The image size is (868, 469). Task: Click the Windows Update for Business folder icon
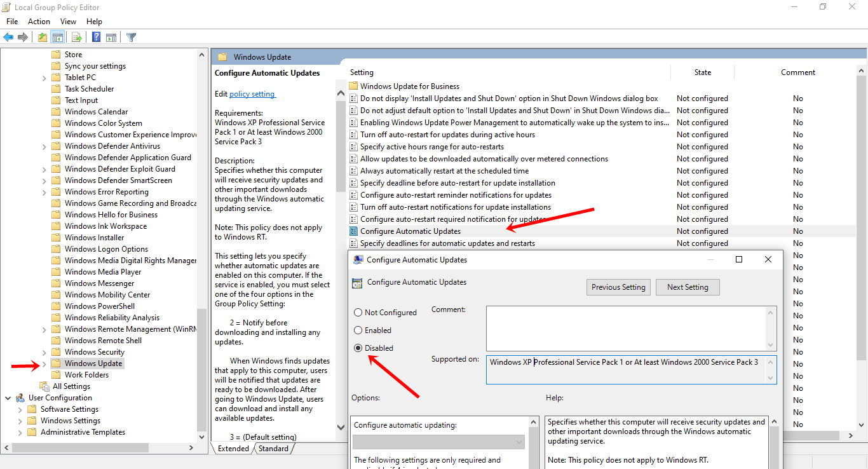click(x=354, y=86)
